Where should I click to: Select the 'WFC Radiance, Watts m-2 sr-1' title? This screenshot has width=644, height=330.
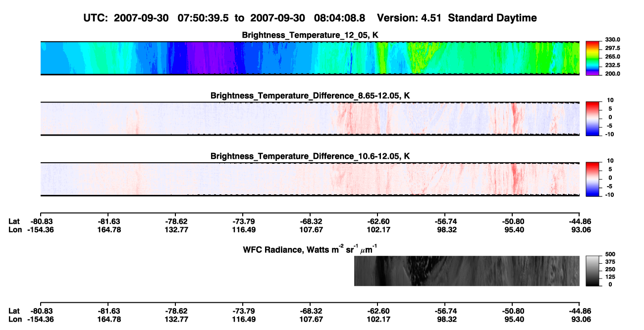(x=310, y=249)
